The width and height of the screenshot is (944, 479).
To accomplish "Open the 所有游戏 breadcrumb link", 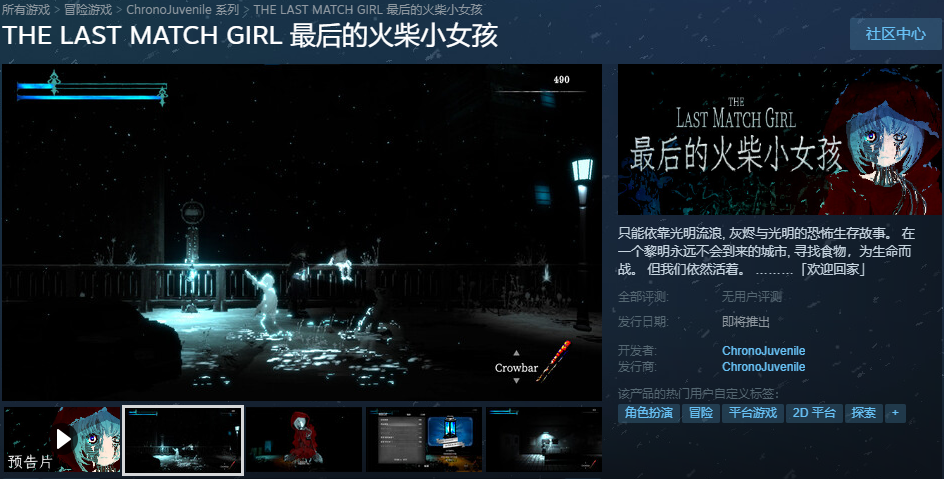I will click(x=26, y=10).
